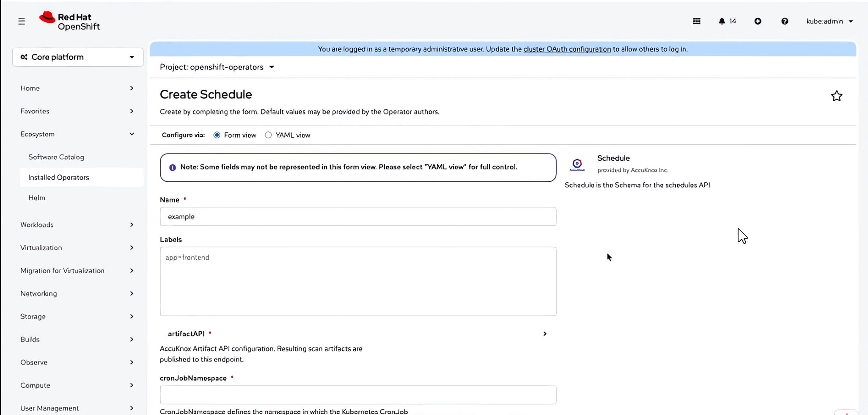Screen dimensions: 868x415
Task: Expand the Virtualization navigation section
Action: 77,247
